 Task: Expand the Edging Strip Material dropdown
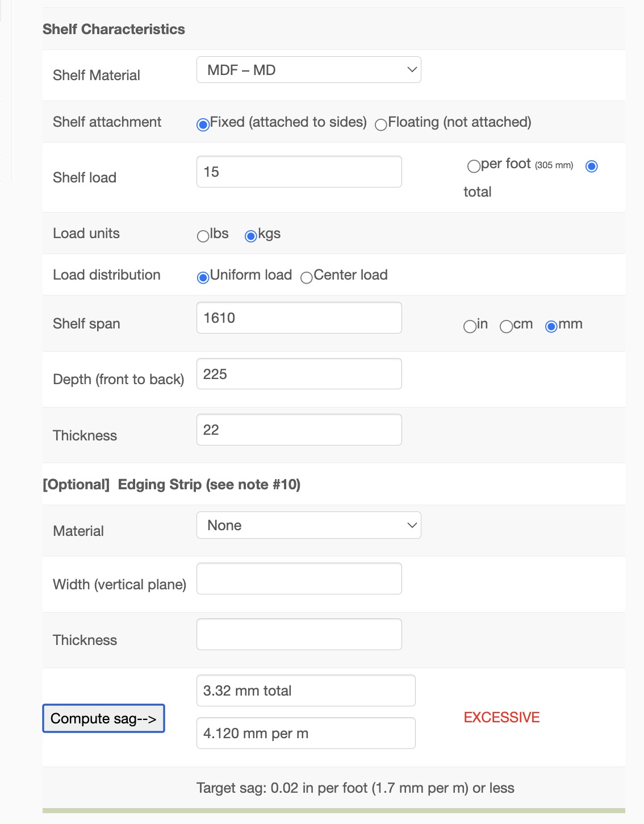[308, 525]
